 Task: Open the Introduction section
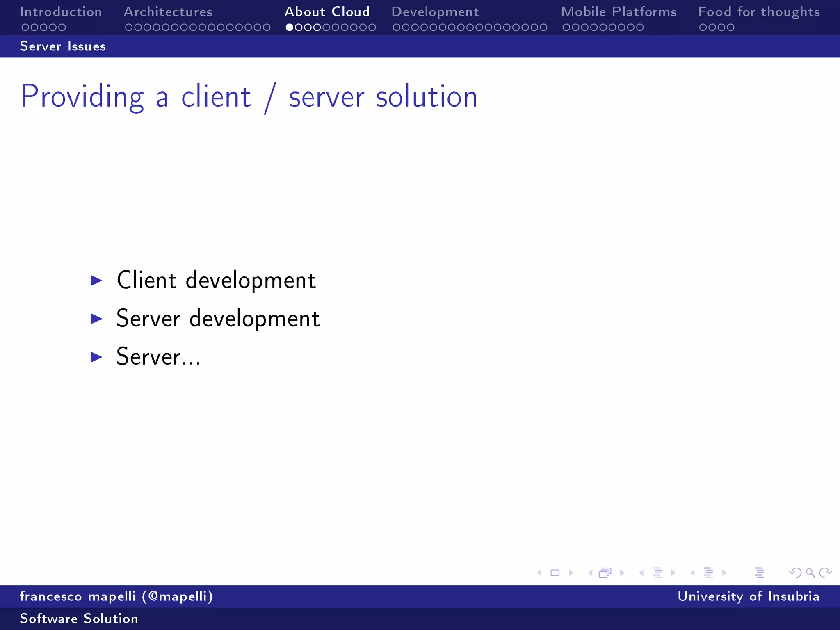pos(61,11)
